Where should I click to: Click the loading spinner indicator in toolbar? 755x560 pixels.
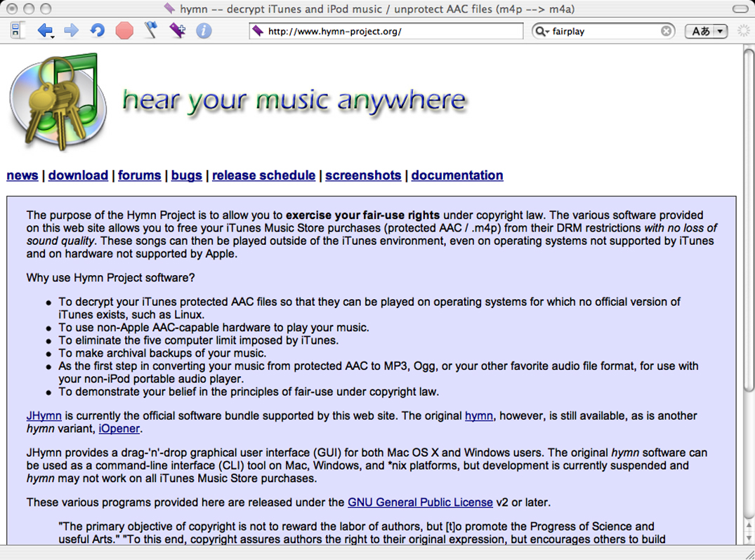click(744, 31)
